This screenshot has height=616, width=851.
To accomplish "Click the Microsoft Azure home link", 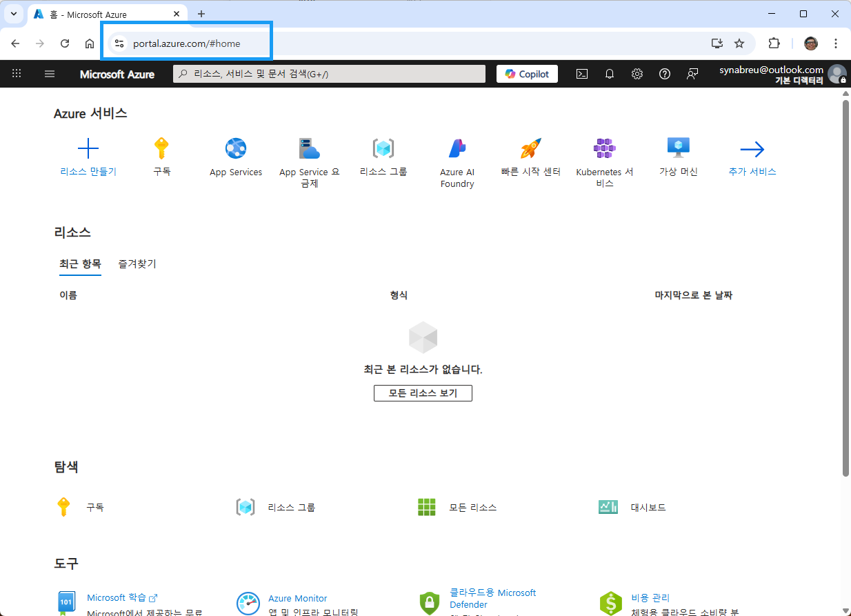I will [117, 74].
